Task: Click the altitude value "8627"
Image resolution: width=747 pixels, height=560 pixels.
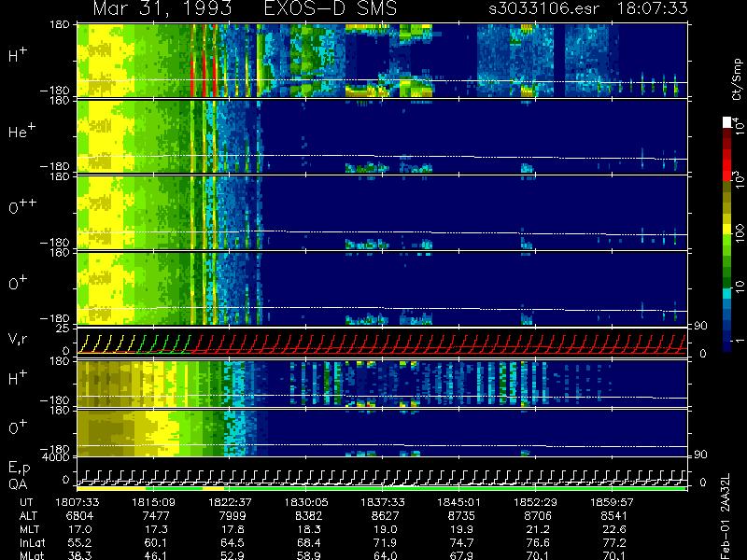Action: 385,516
